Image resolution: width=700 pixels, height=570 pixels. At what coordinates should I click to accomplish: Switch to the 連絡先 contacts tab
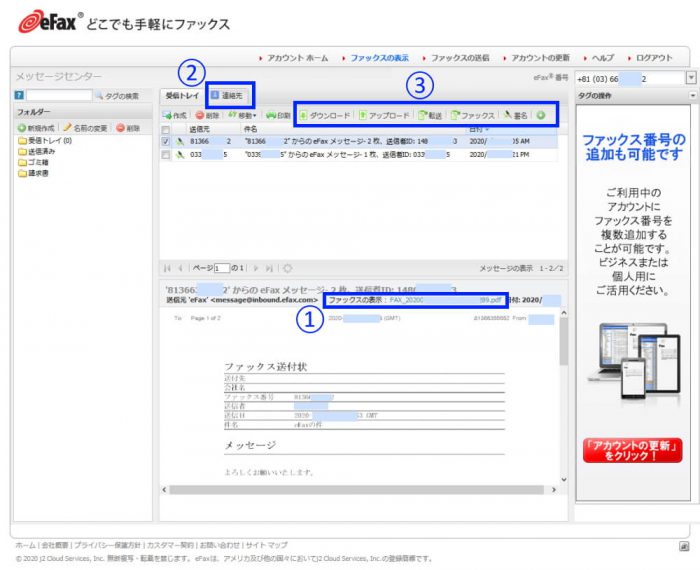227,95
